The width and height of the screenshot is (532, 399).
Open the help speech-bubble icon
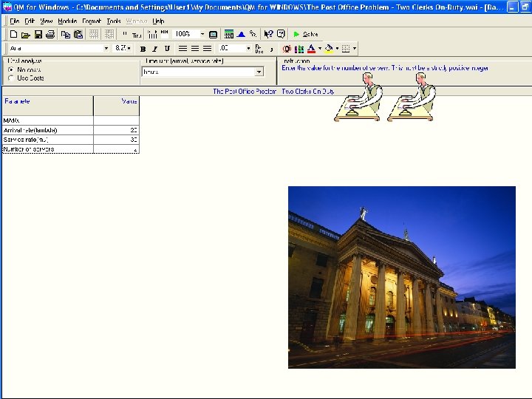(281, 34)
